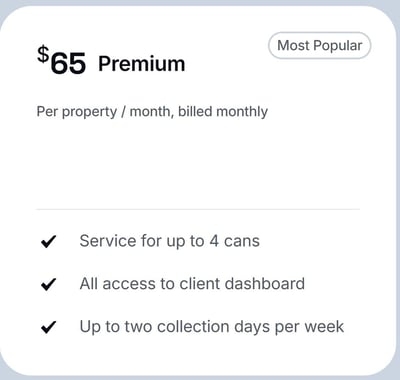
Task: Choose the Up to two collection days per week item
Action: coord(212,327)
